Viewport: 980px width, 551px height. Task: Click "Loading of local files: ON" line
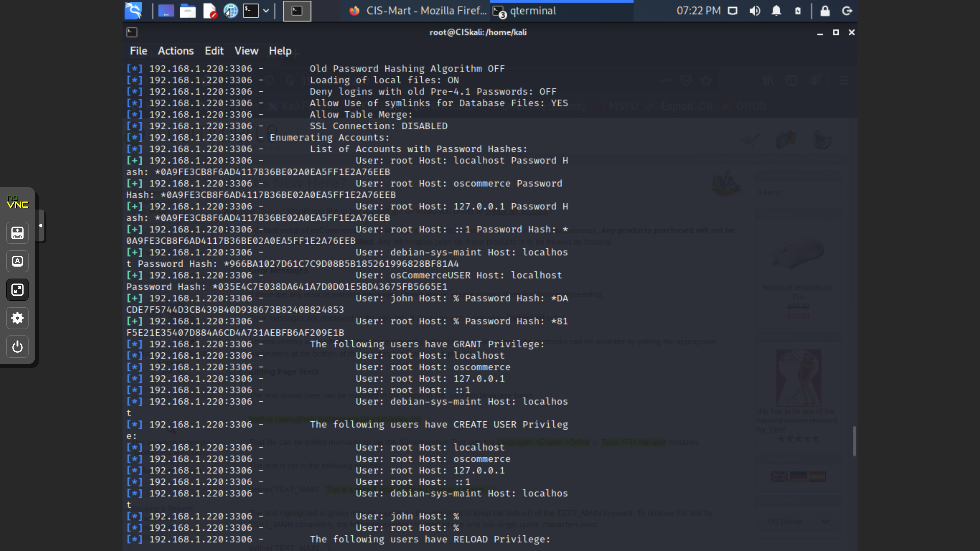coord(384,80)
